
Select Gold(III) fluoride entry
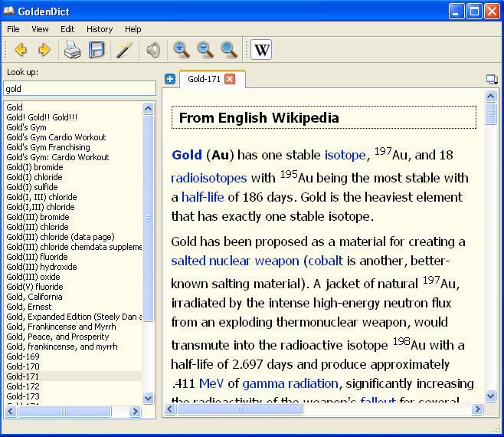(x=74, y=257)
